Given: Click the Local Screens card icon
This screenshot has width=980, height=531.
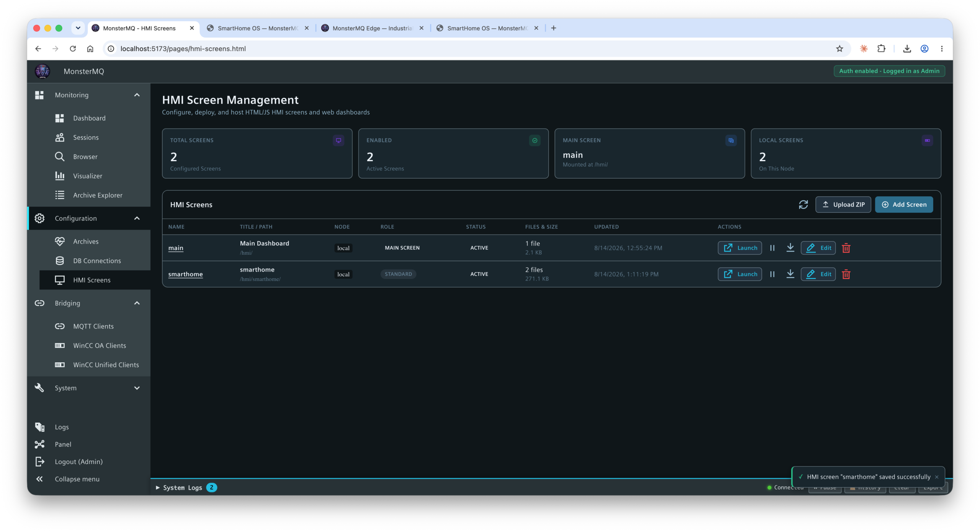Looking at the screenshot, I should point(927,140).
